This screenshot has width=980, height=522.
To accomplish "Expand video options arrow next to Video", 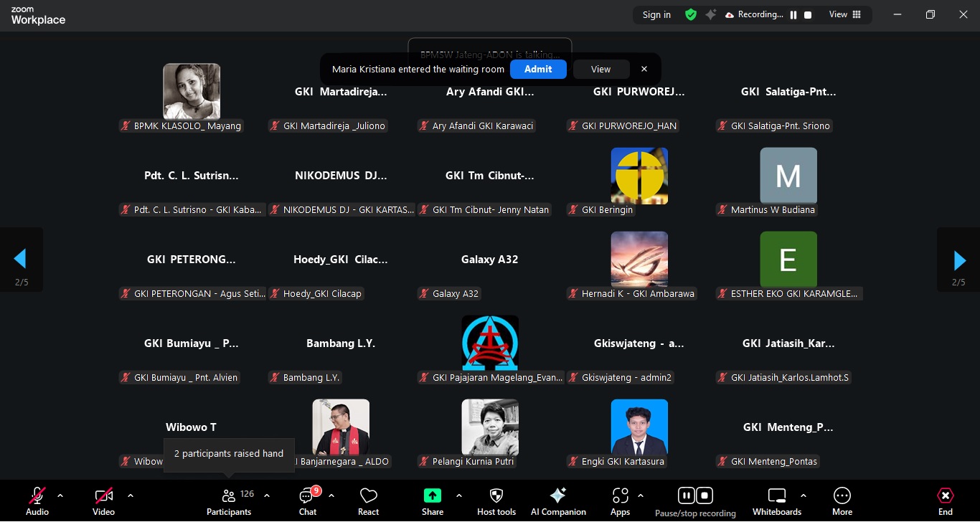I will click(131, 495).
